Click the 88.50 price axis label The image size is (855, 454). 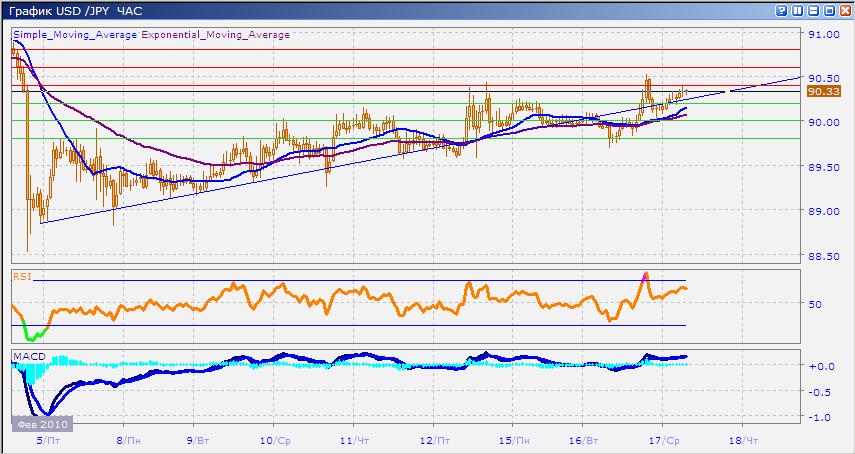point(823,257)
